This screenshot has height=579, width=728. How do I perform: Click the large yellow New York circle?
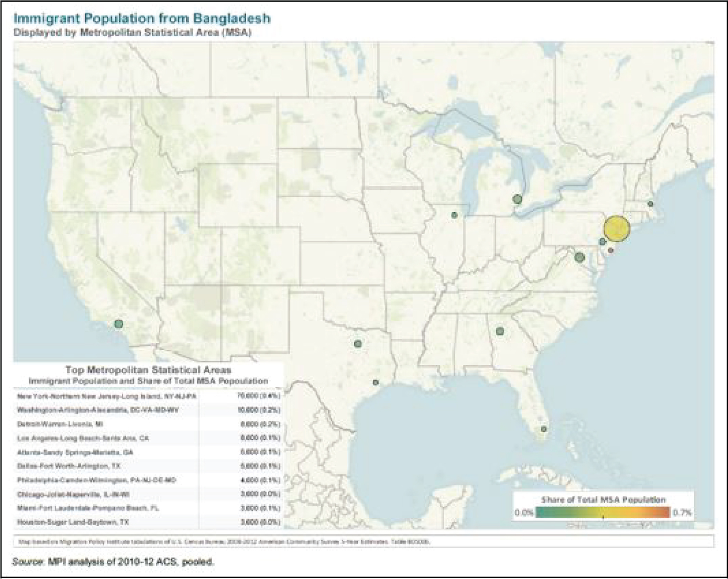tap(616, 229)
